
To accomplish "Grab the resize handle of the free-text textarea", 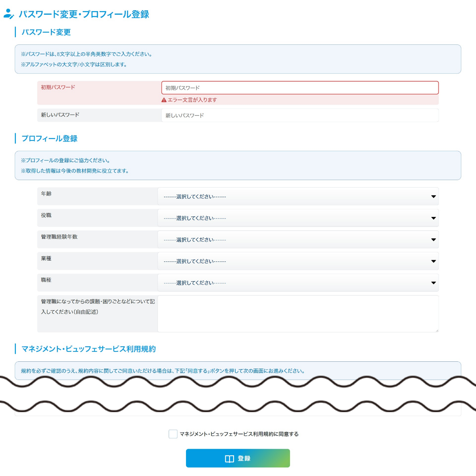I will (437, 330).
